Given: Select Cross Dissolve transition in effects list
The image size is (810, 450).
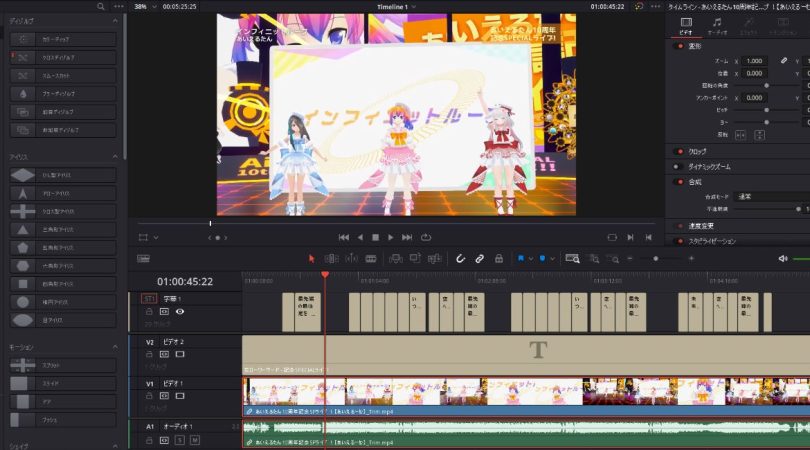Looking at the screenshot, I should point(63,57).
